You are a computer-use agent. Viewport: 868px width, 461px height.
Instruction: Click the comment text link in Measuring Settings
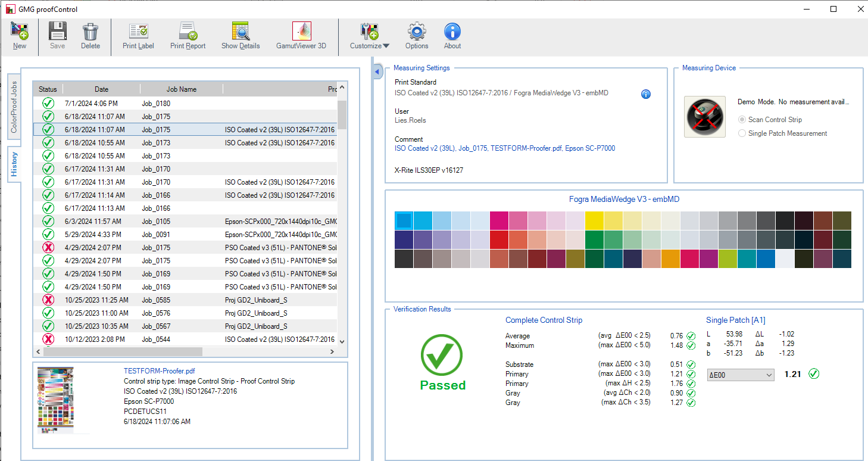tap(505, 148)
